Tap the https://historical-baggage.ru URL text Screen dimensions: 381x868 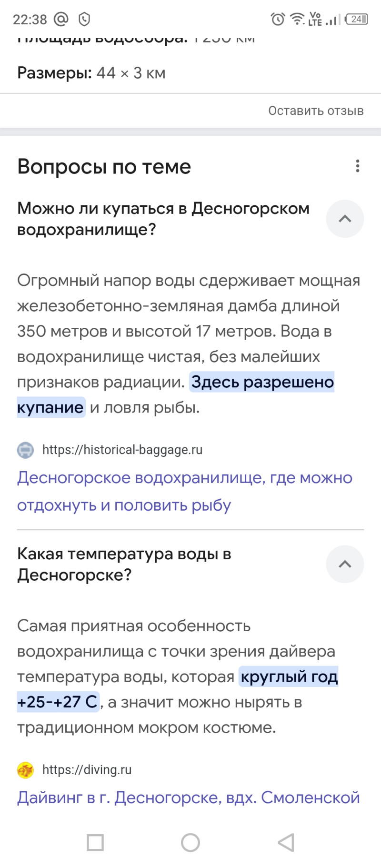click(122, 450)
